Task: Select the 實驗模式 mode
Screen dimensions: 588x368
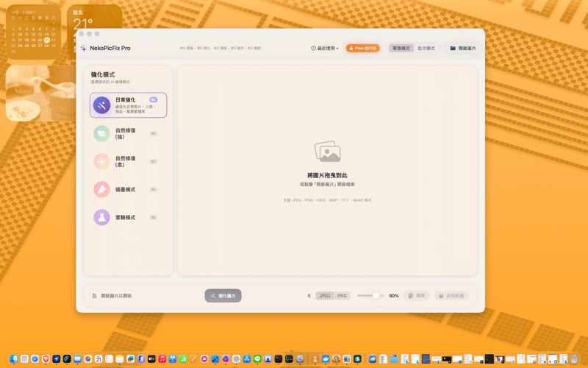Action: tap(128, 217)
